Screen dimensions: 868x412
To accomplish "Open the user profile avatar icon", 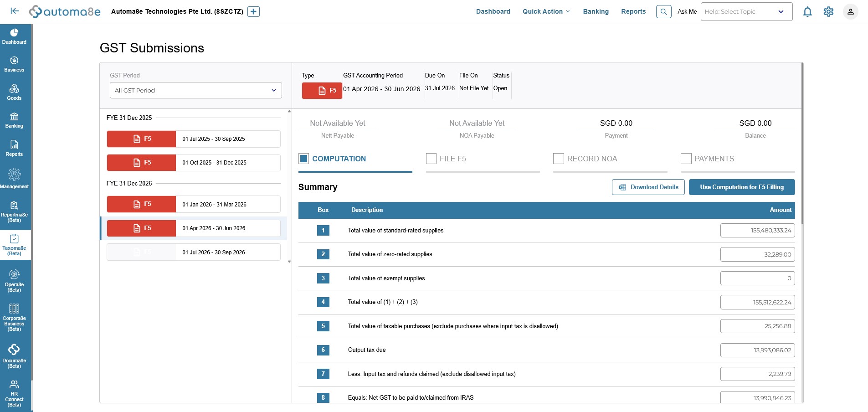I will [850, 11].
